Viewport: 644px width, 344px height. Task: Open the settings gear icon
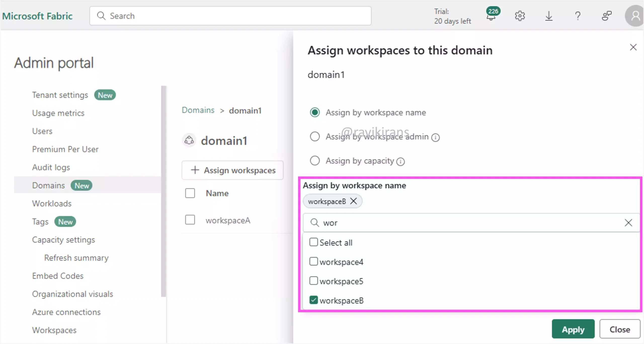520,16
